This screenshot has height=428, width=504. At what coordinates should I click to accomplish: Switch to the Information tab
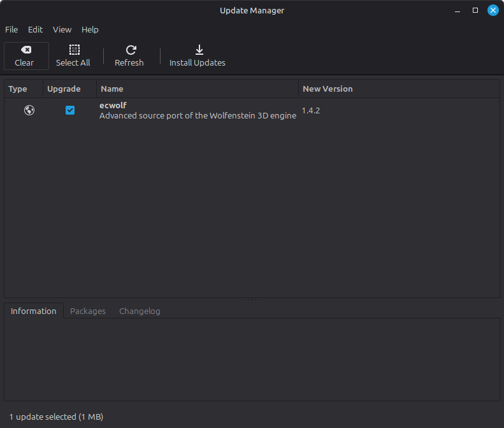point(34,311)
